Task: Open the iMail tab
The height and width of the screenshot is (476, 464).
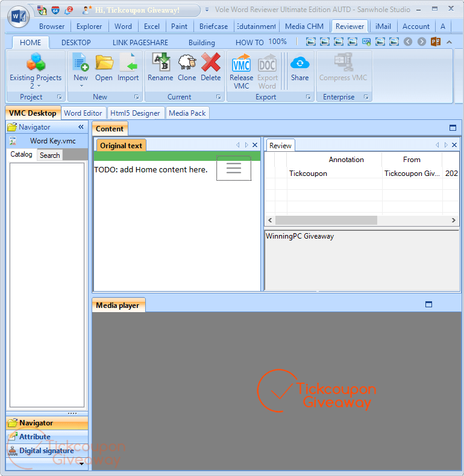Action: click(x=383, y=27)
